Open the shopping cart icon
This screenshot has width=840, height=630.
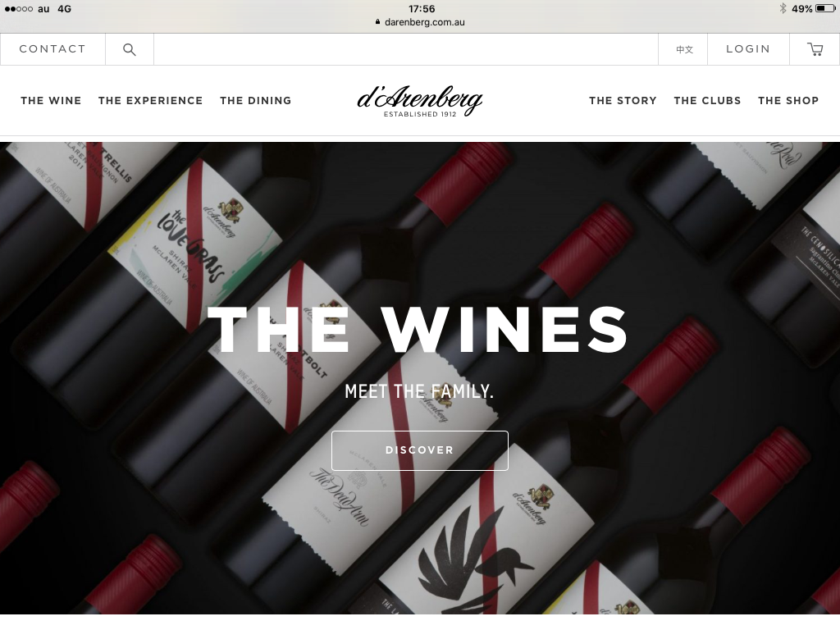815,49
